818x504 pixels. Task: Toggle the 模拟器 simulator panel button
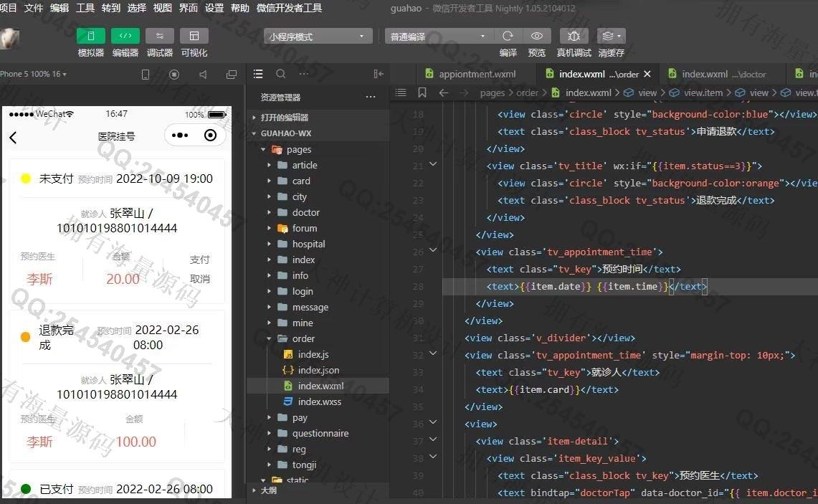click(x=91, y=36)
